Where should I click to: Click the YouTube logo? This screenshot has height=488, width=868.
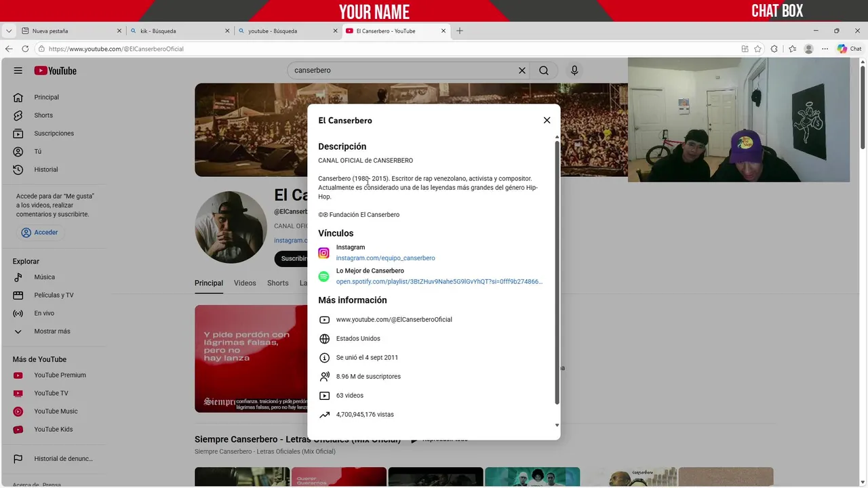pyautogui.click(x=56, y=70)
